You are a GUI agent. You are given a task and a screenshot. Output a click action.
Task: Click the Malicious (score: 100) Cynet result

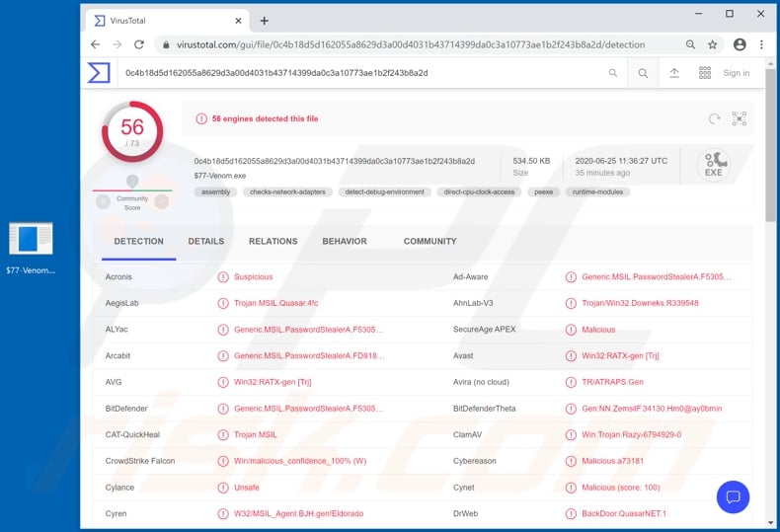pyautogui.click(x=621, y=488)
